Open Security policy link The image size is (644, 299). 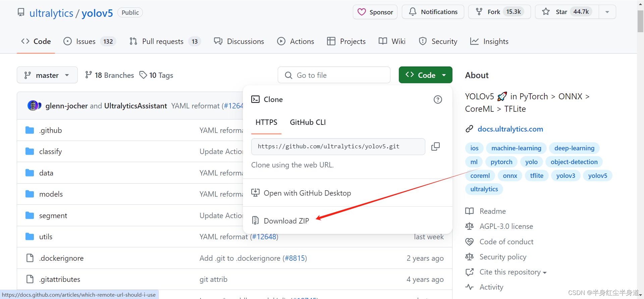(x=503, y=257)
